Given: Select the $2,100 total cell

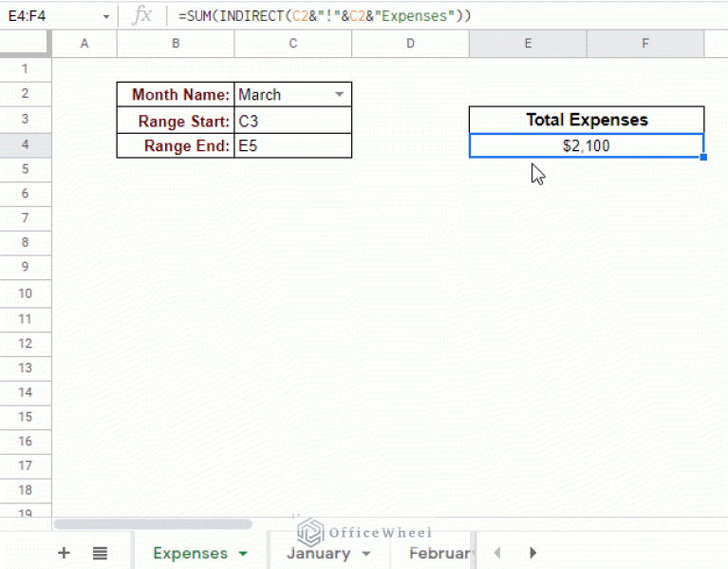Looking at the screenshot, I should 586,145.
